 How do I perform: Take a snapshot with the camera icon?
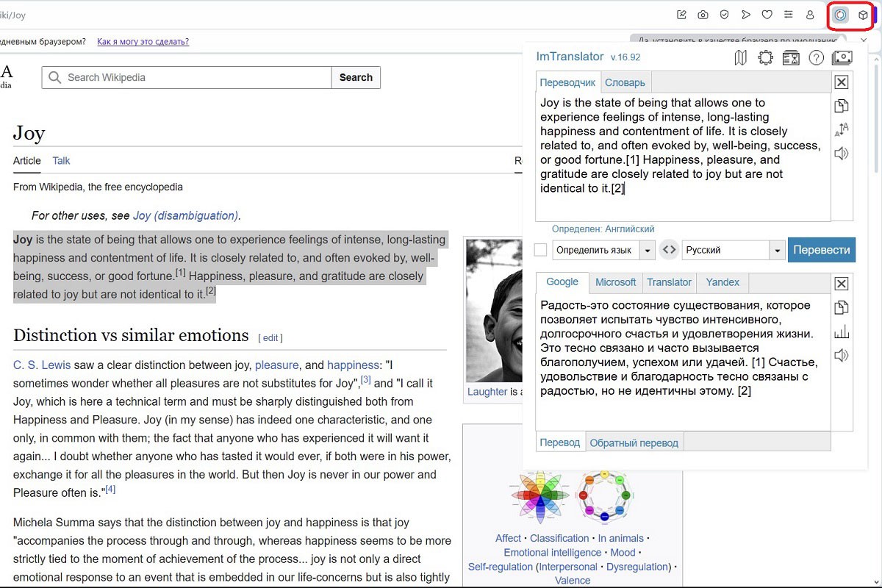point(703,15)
